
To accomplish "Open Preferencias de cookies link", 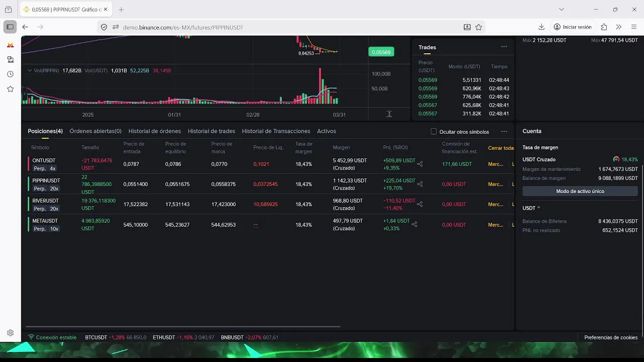I will tap(611, 337).
